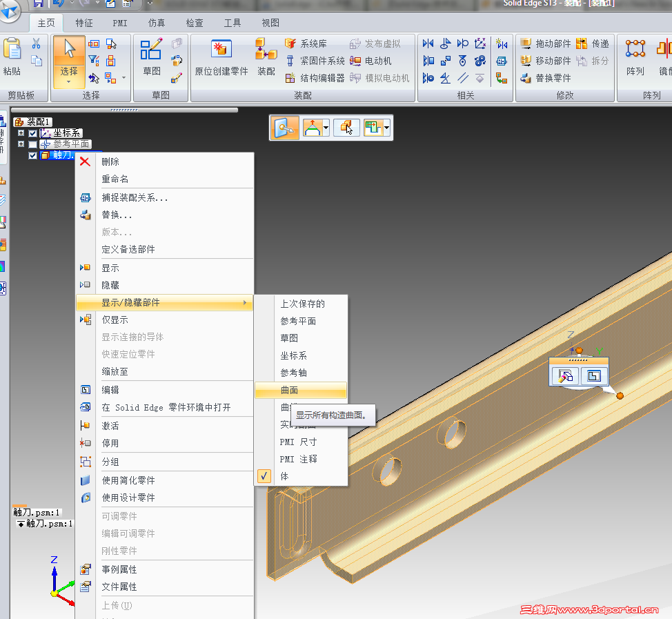Image resolution: width=672 pixels, height=619 pixels.
Task: Choose Show (显示) in context menu
Action: [164, 268]
